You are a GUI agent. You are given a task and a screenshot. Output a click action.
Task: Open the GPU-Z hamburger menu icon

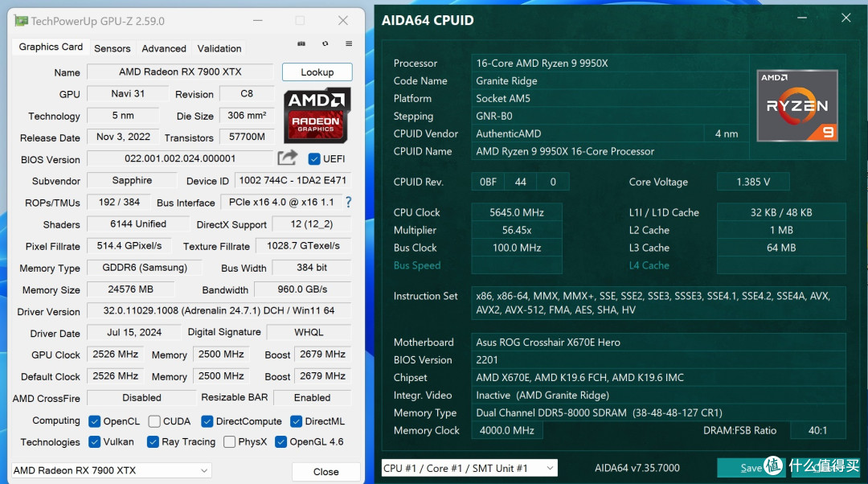347,43
